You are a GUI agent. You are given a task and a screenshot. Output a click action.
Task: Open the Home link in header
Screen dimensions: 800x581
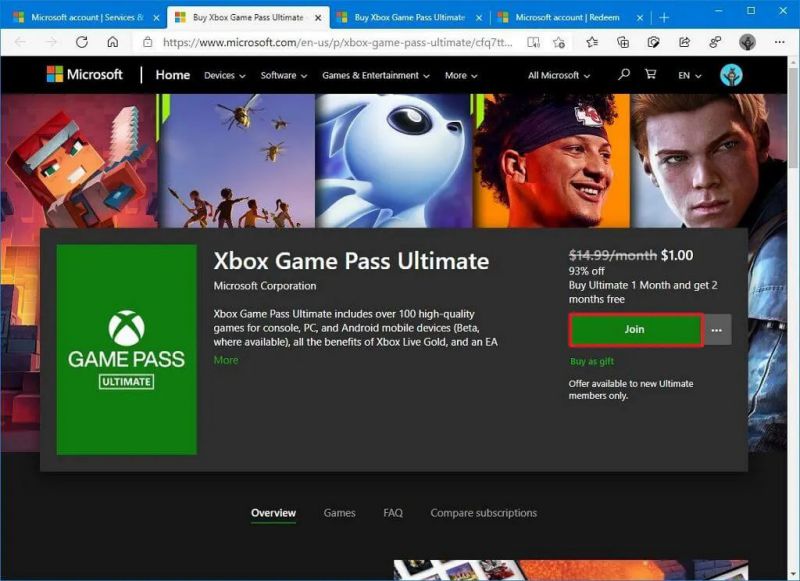[x=172, y=75]
